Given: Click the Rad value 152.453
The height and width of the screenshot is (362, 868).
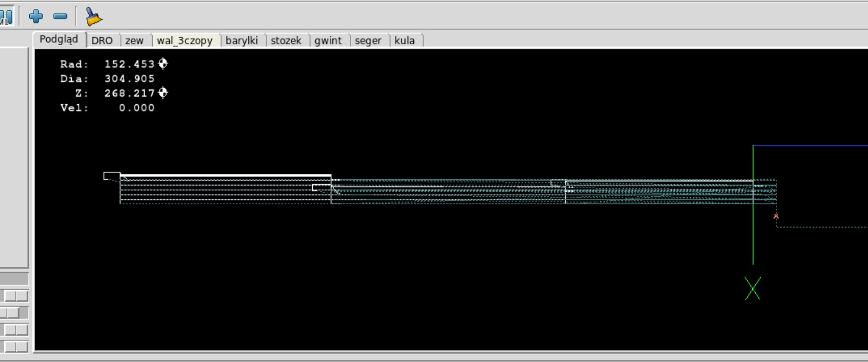Looking at the screenshot, I should tap(129, 64).
